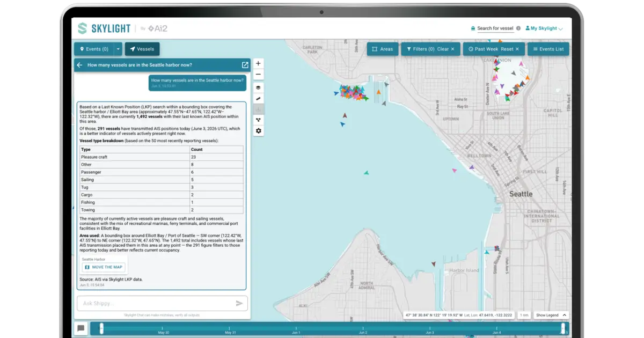Click the info icon beside Search for vessel
Viewport: 644px width, 338px height.
point(518,28)
